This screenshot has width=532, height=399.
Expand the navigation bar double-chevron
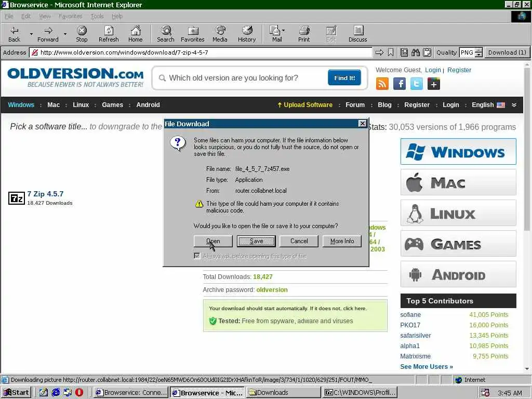coord(514,105)
